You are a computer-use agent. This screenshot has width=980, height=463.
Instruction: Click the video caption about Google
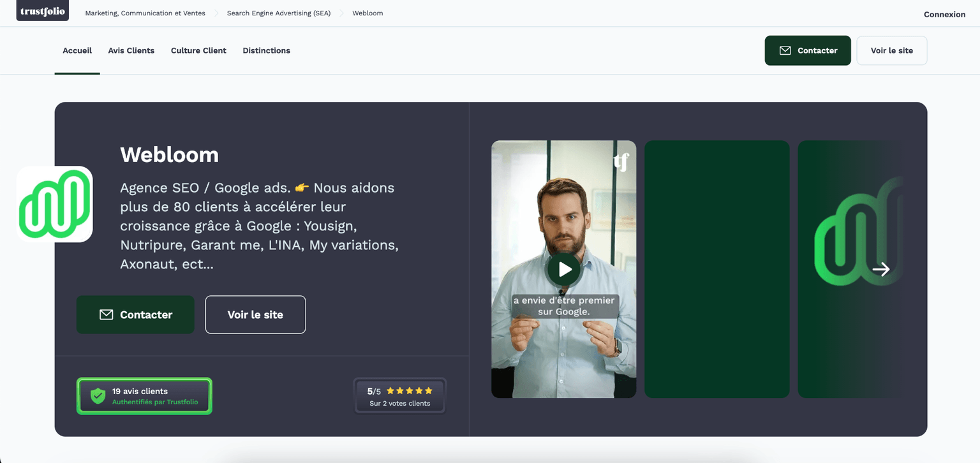tap(564, 306)
